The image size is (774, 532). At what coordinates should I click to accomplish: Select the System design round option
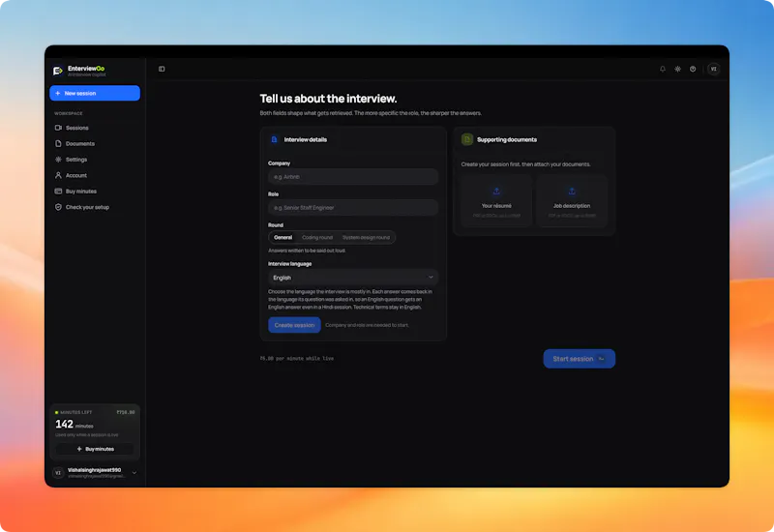point(367,237)
